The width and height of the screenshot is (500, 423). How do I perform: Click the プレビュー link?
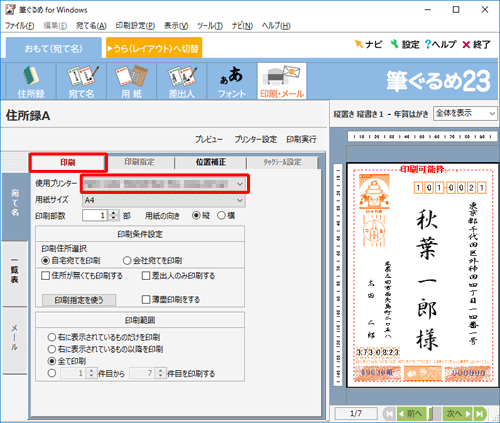pyautogui.click(x=209, y=139)
